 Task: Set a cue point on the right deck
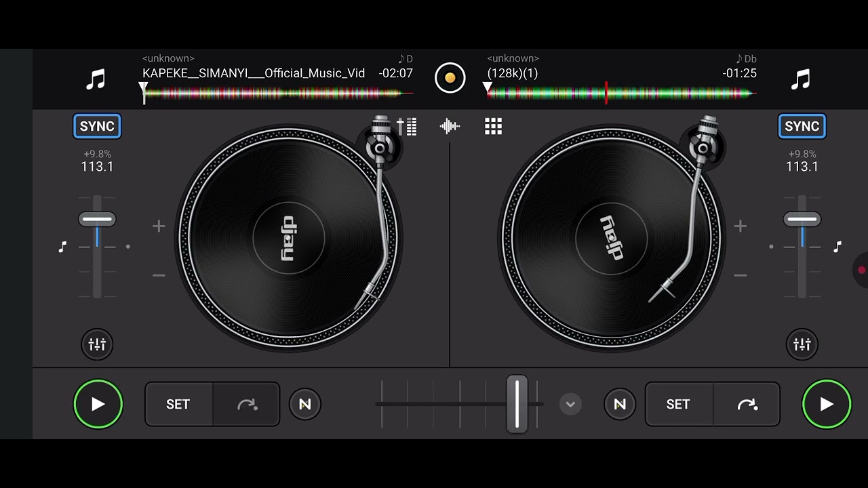678,405
